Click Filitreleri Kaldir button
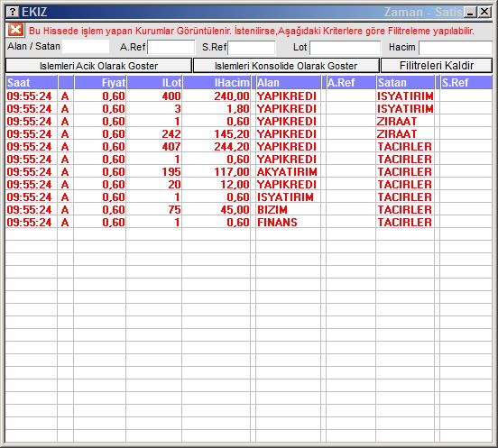 click(x=437, y=66)
